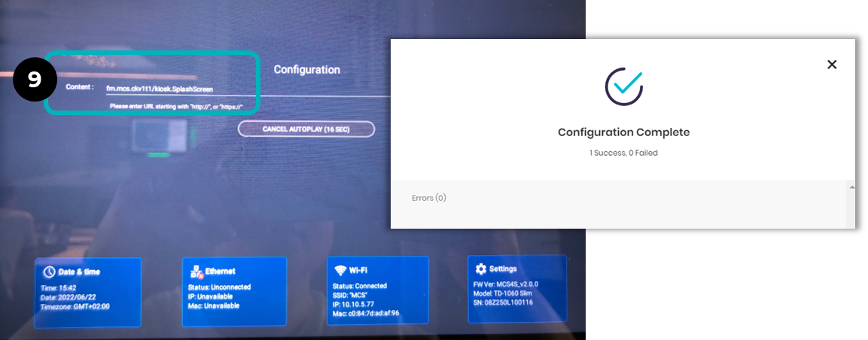The height and width of the screenshot is (340, 868).
Task: Click 'Timezone: GMT+02:00' entry
Action: [75, 308]
